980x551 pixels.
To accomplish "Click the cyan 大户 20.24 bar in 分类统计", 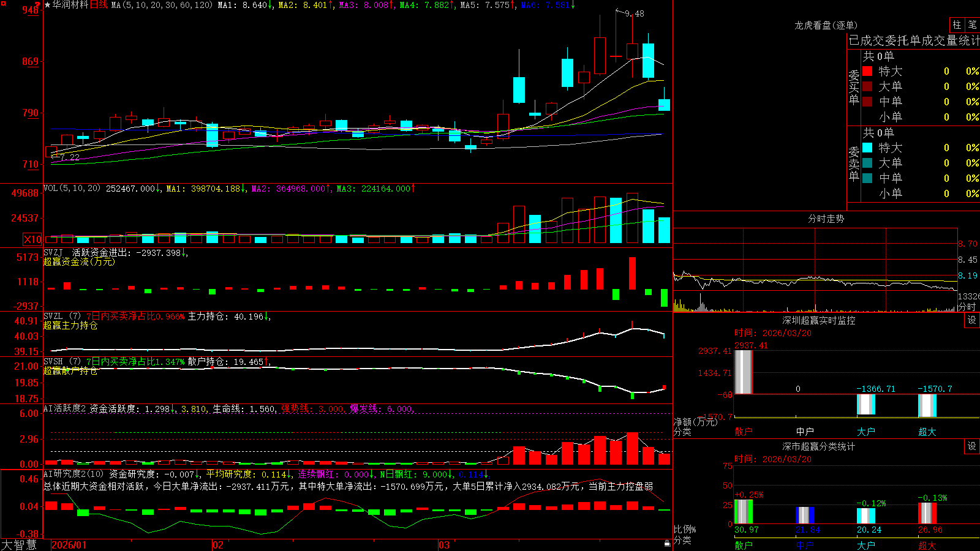I will point(866,516).
